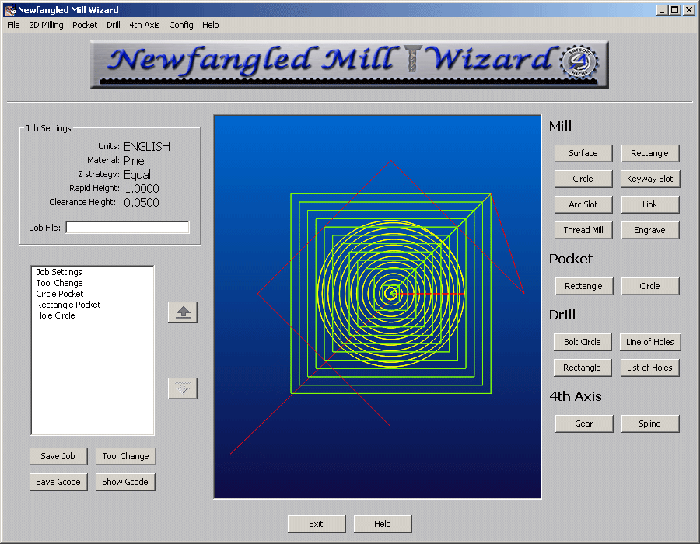Screen dimensions: 700x544
Task: Click the greyed move-down arrow icon
Action: point(182,388)
